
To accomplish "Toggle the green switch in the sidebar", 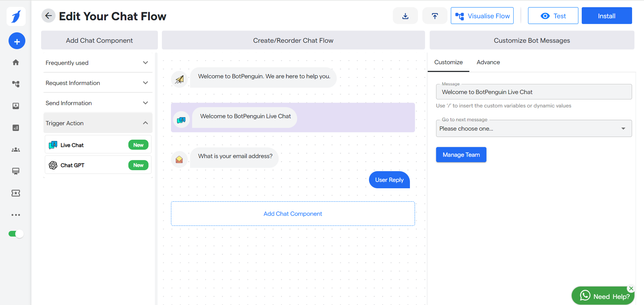I will pos(16,234).
